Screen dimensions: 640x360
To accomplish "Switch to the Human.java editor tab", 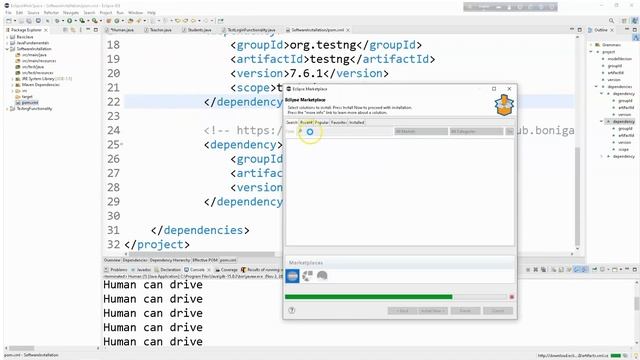I will click(122, 30).
